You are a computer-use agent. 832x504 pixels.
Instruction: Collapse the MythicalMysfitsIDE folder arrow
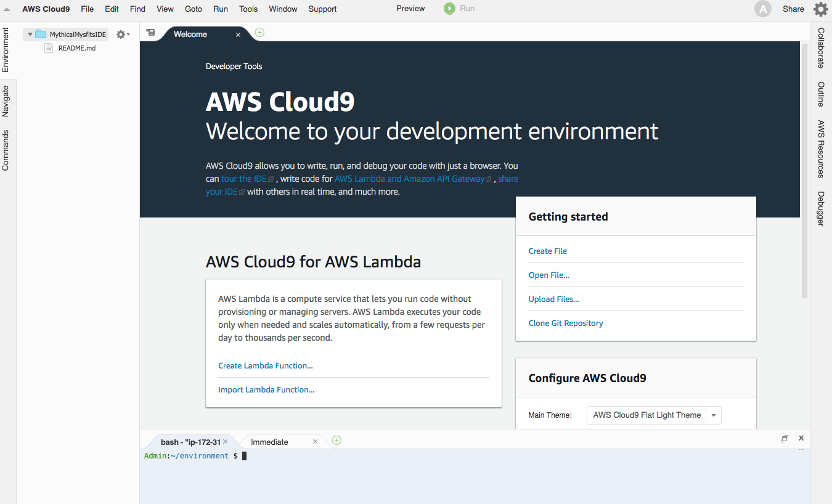pyautogui.click(x=30, y=35)
